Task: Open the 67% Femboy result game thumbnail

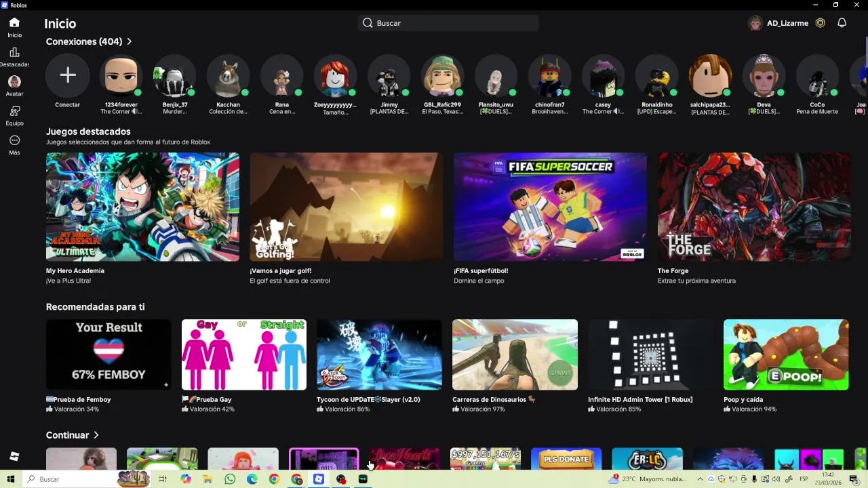Action: pyautogui.click(x=108, y=354)
